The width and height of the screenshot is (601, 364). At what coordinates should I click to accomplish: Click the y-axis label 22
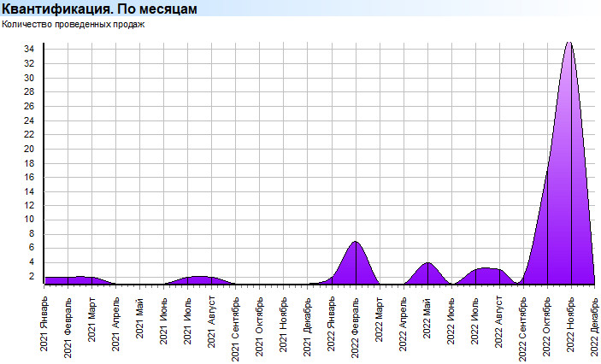[29, 134]
